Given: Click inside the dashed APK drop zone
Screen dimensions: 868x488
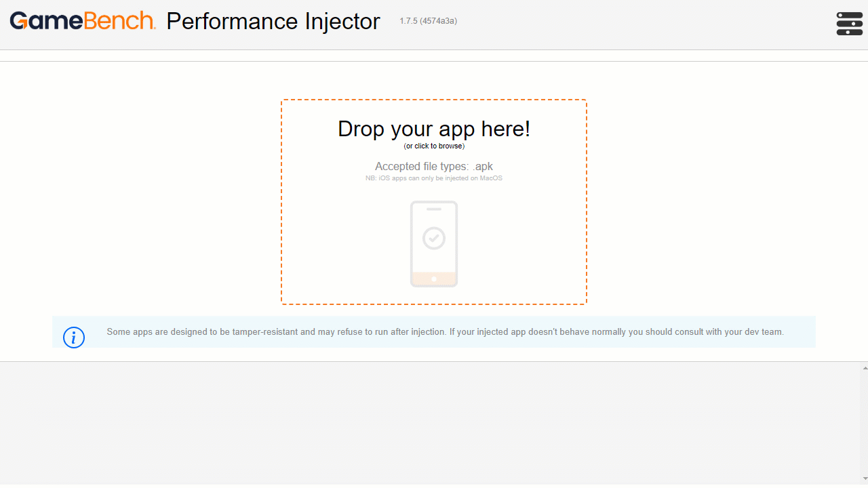Looking at the screenshot, I should pos(434,201).
